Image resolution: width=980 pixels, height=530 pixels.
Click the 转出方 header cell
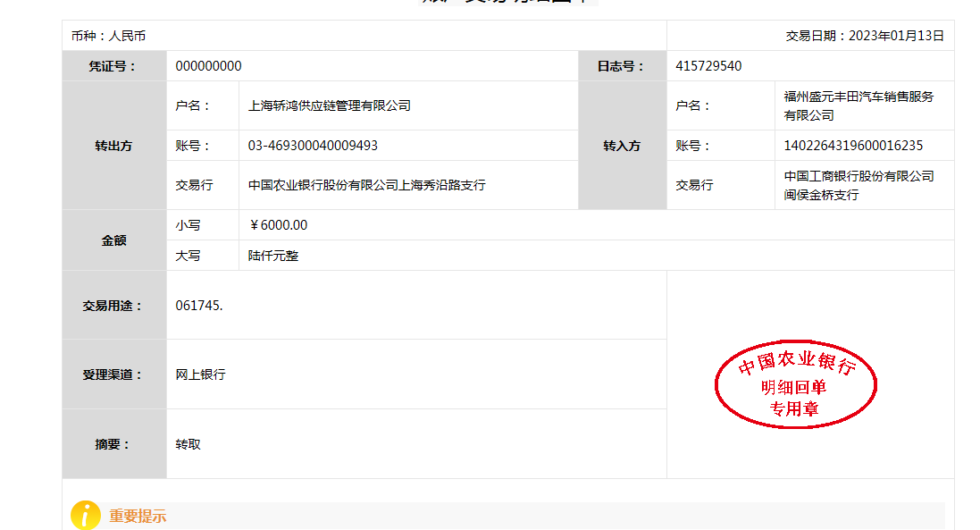(113, 146)
